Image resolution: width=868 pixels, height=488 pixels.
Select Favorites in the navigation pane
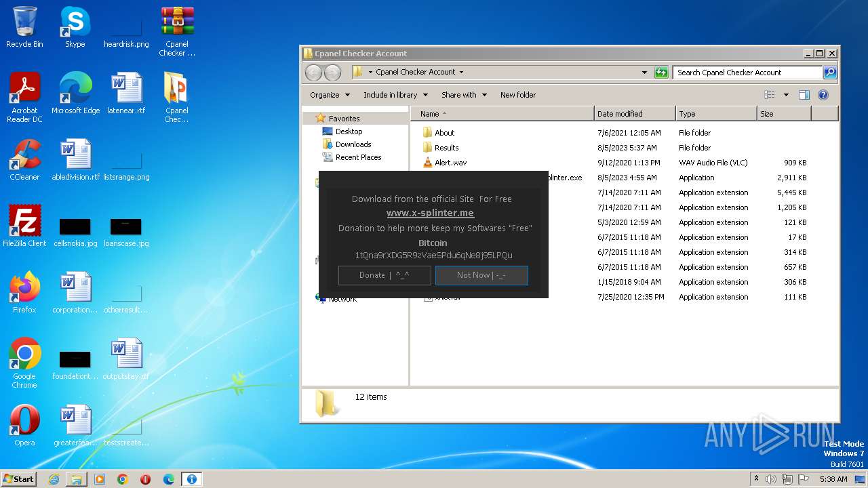pos(344,119)
